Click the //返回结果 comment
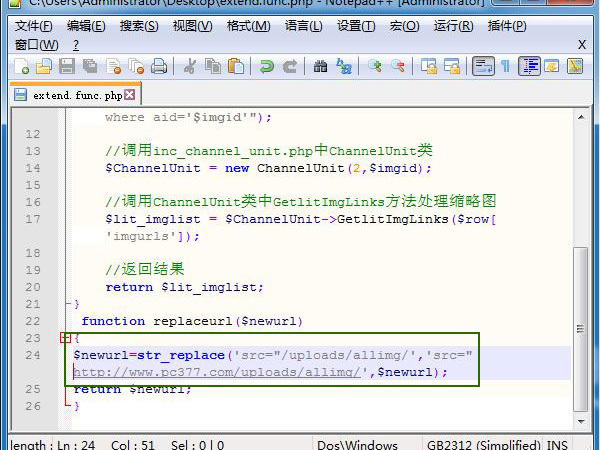This screenshot has width=600, height=450. [145, 269]
